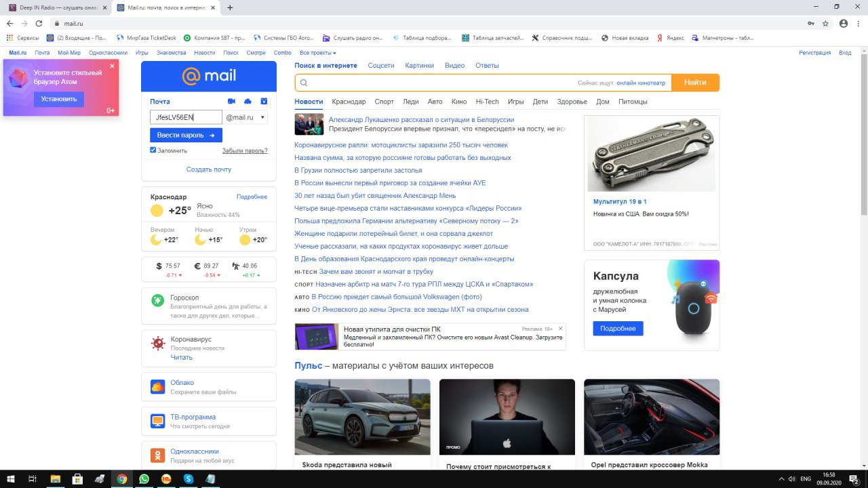Viewport: 868px width, 488px height.
Task: Click the Ввести пароль button
Action: (x=186, y=136)
